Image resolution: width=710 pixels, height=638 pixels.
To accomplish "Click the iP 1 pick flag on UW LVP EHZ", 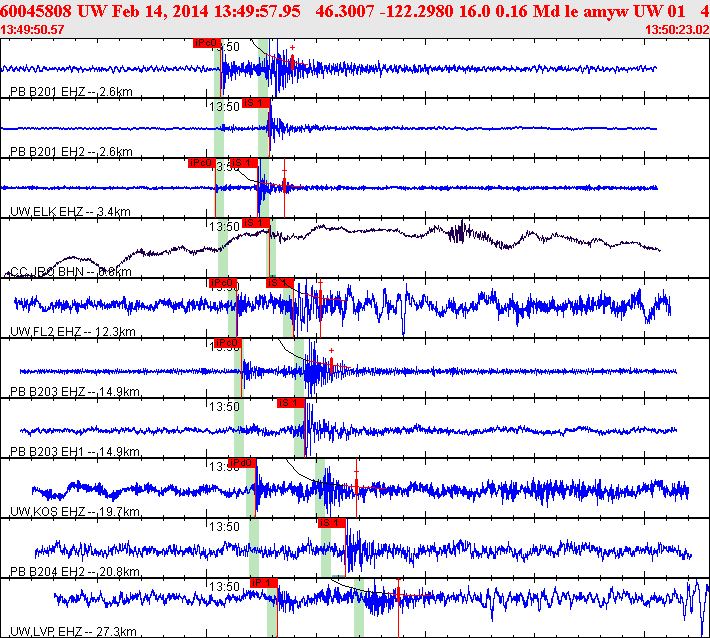I will coord(264,583).
